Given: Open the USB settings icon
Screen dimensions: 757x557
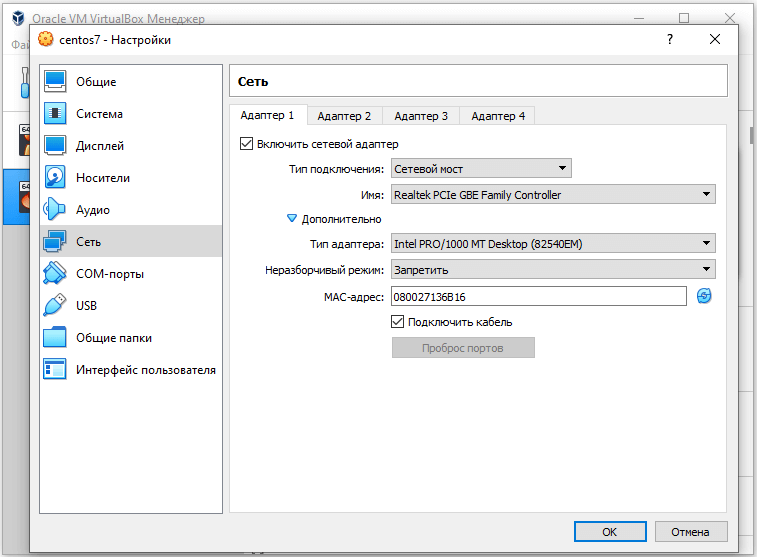Looking at the screenshot, I should (55, 306).
